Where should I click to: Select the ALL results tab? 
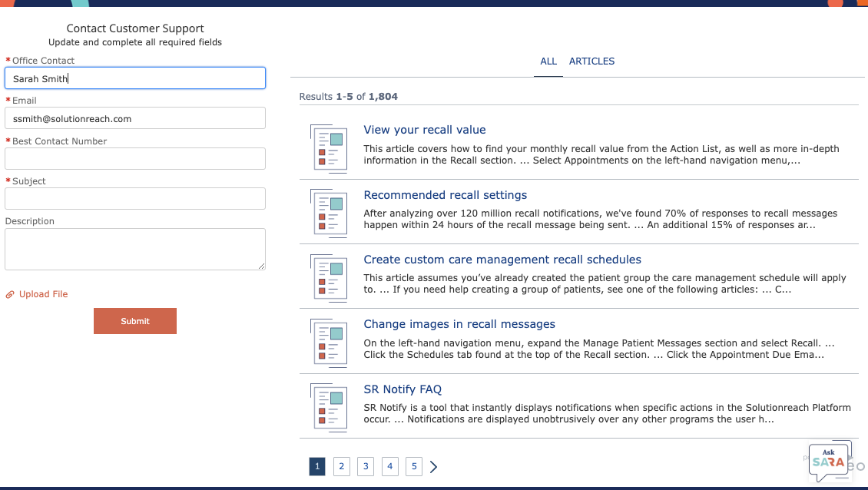pyautogui.click(x=548, y=61)
